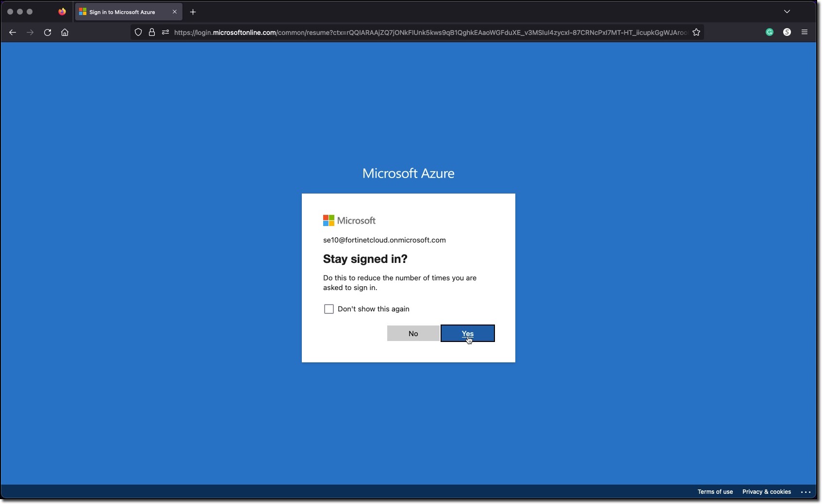Click the Microsoft Azure heading

(x=408, y=173)
